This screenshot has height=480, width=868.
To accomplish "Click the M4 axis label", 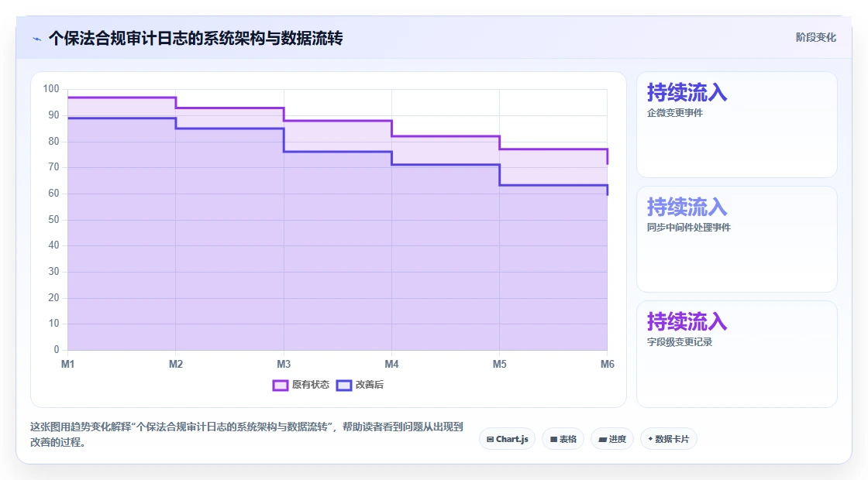I will tap(391, 364).
